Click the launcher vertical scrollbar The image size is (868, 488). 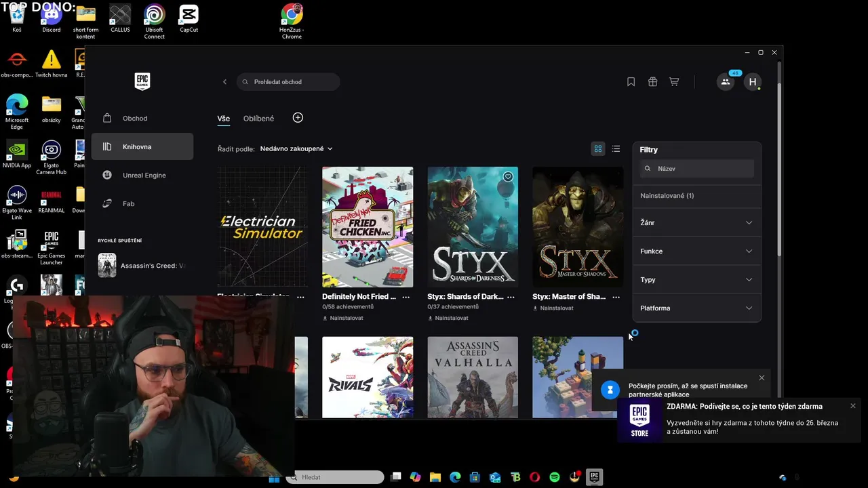(x=780, y=169)
